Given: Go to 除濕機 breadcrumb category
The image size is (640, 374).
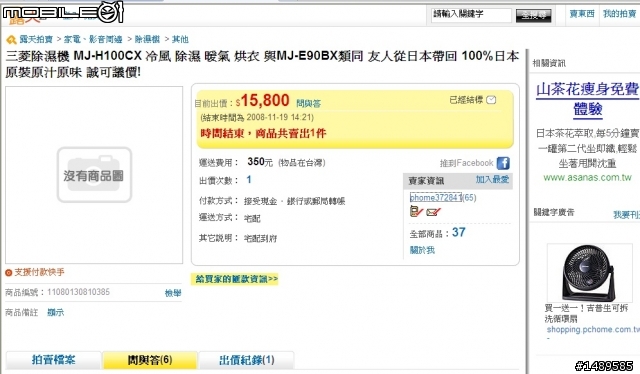Looking at the screenshot, I should (147, 39).
